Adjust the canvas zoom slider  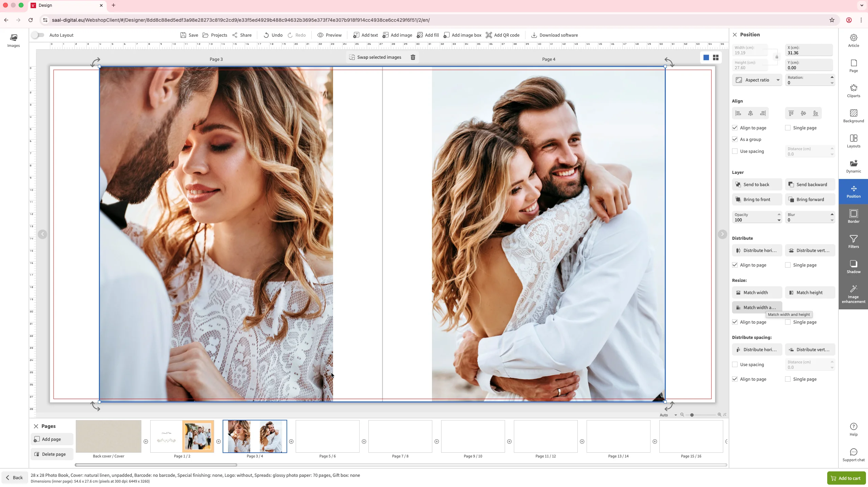click(x=692, y=415)
